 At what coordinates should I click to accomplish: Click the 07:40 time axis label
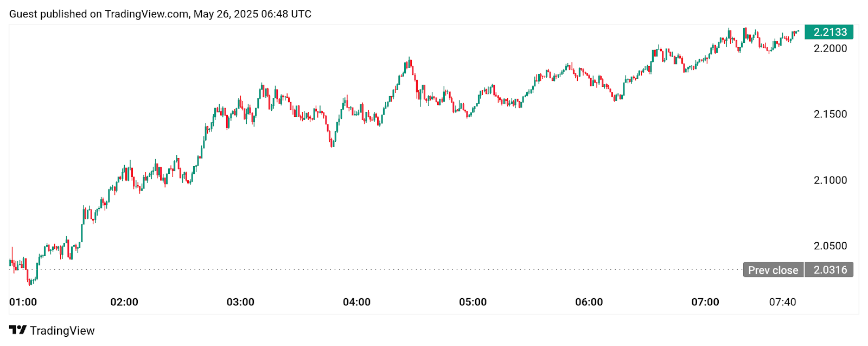[x=782, y=302]
